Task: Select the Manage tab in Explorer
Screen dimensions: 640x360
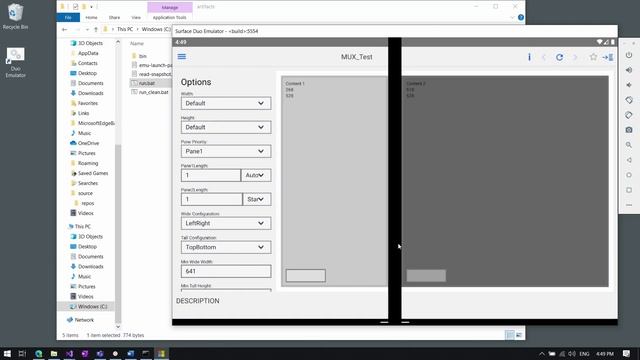Action: (170, 7)
